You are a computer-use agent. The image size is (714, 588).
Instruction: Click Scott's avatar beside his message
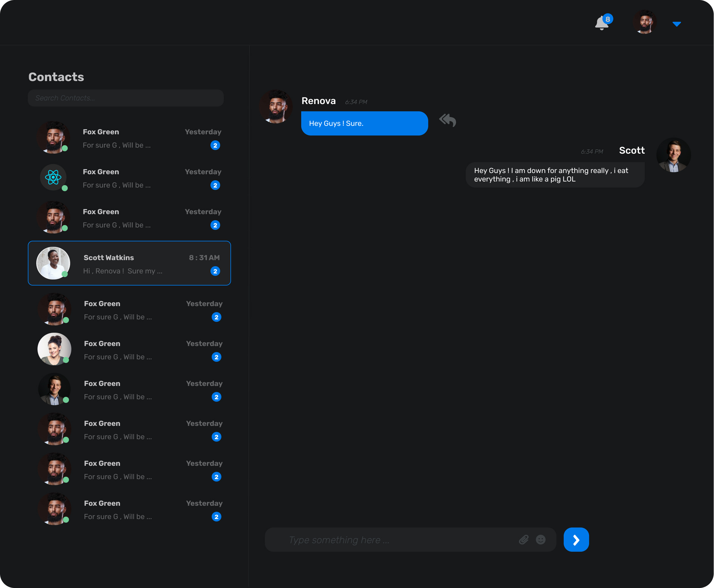click(x=674, y=155)
